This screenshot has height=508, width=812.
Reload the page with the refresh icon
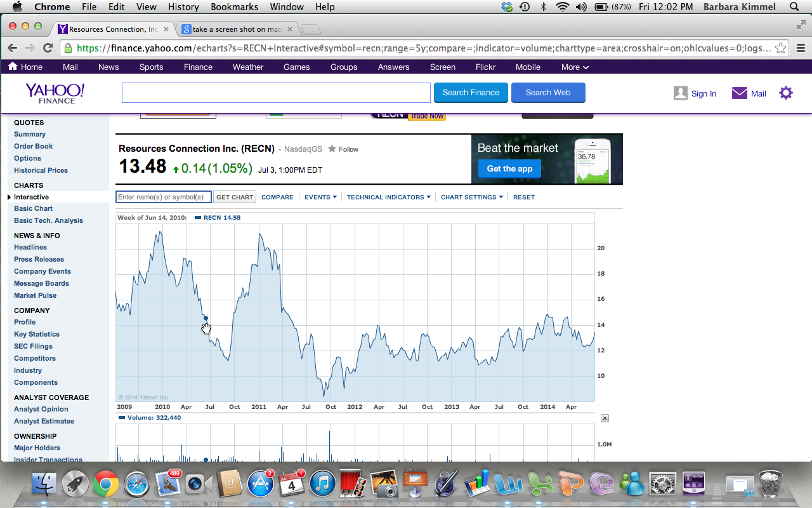(48, 48)
